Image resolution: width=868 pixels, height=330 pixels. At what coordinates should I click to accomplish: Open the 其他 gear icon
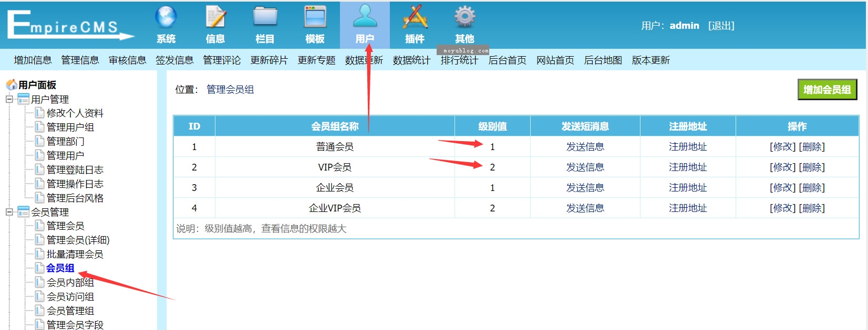(464, 17)
